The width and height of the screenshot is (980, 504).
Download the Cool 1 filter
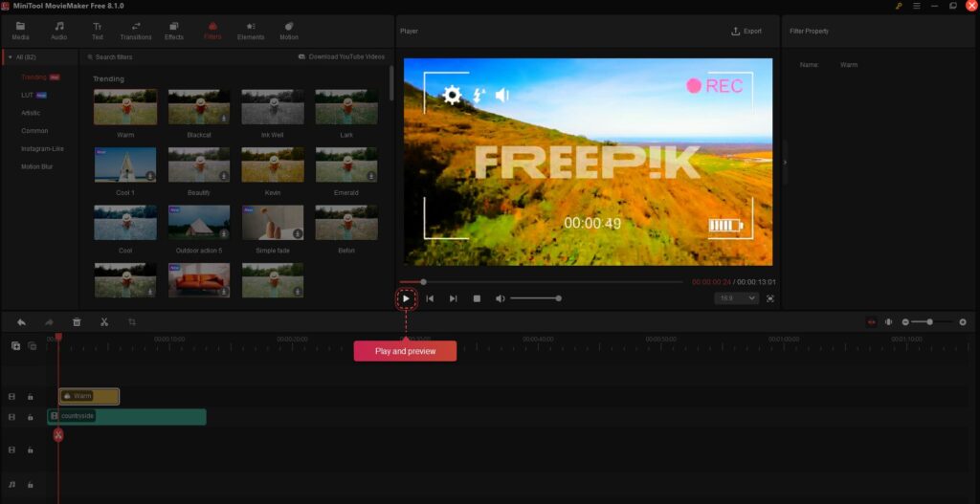(150, 176)
